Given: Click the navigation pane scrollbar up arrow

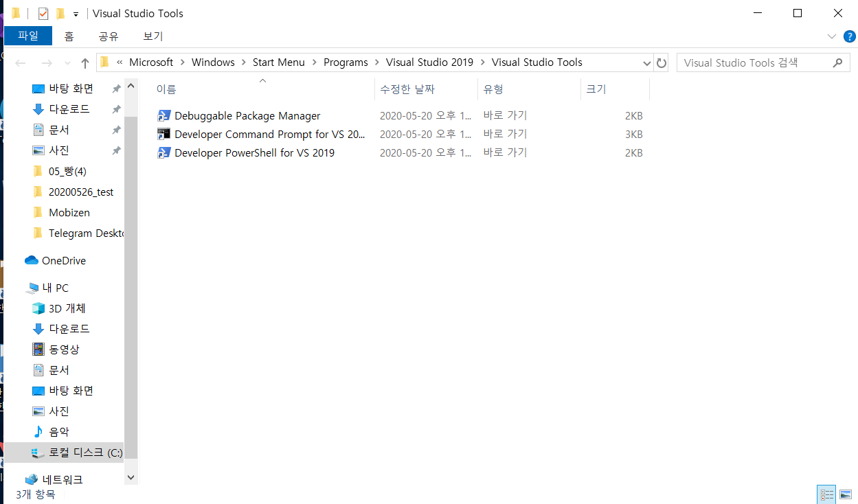Looking at the screenshot, I should click(131, 87).
